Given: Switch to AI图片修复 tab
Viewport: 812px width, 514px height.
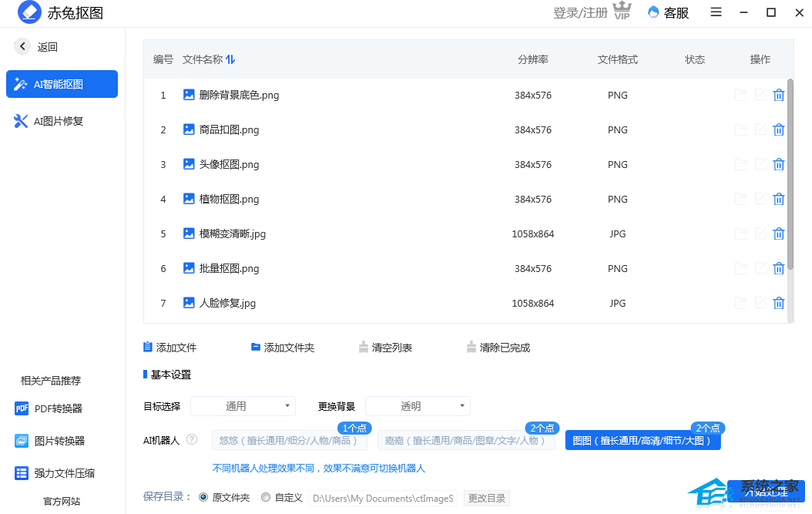Looking at the screenshot, I should click(49, 121).
